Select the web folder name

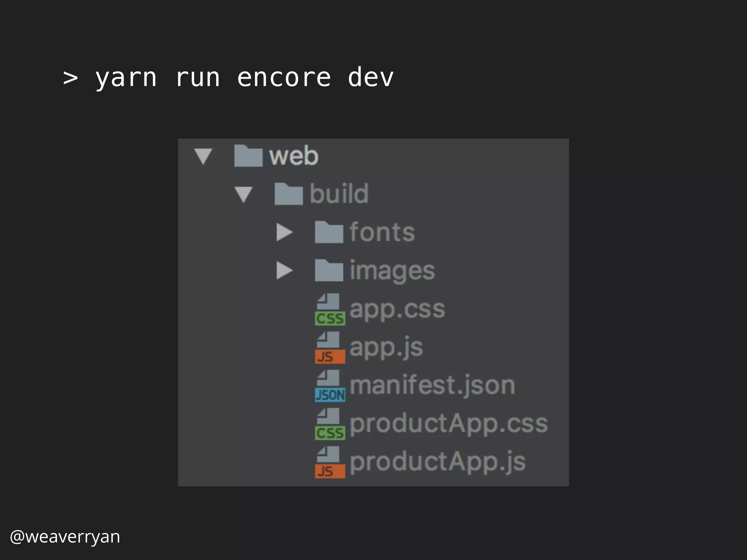[294, 156]
